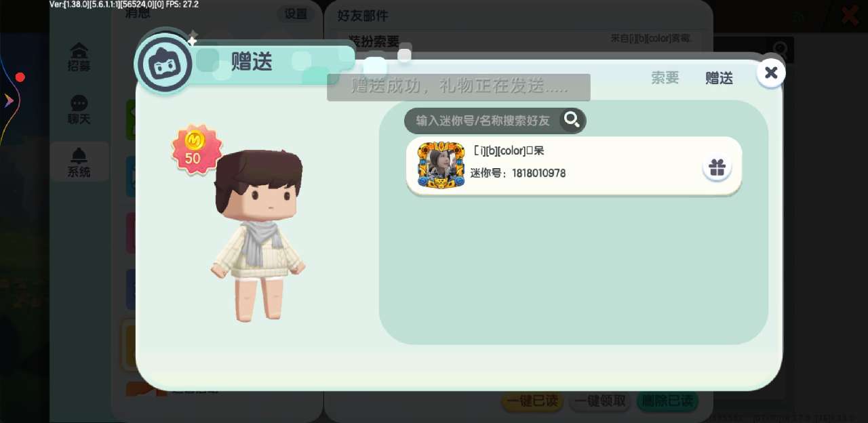Open the 聊天 chat sidebar icon

tap(79, 110)
